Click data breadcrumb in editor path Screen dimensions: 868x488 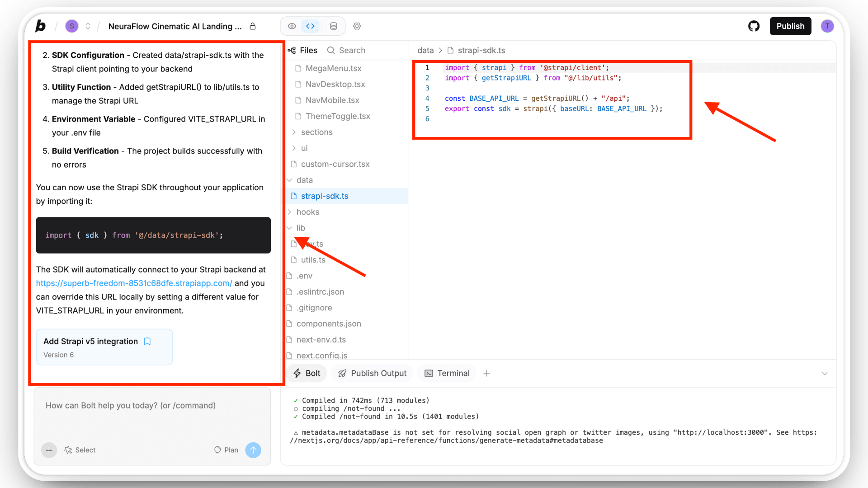425,50
